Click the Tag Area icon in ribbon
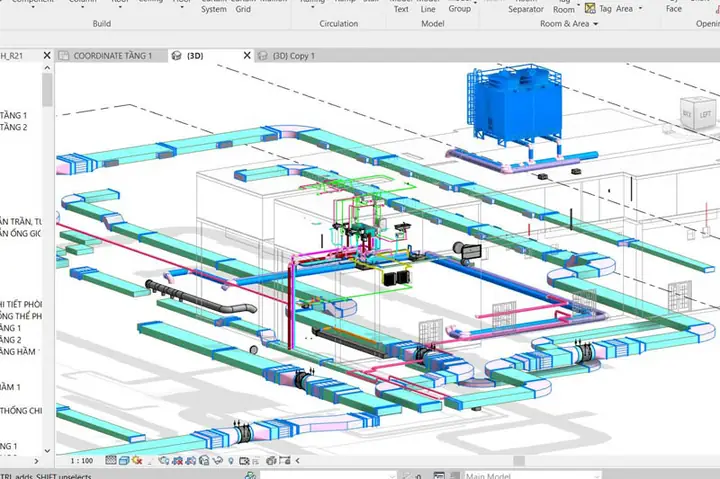This screenshot has width=720, height=479. coord(590,8)
